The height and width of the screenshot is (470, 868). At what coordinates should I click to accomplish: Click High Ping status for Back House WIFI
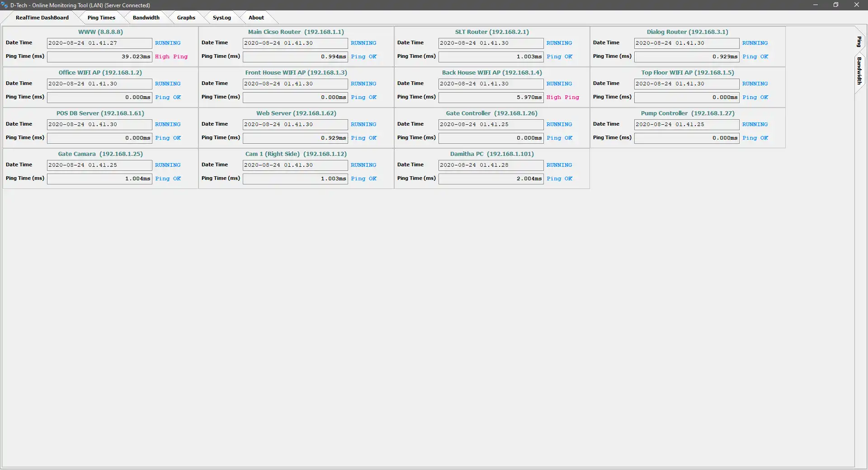[x=563, y=98]
